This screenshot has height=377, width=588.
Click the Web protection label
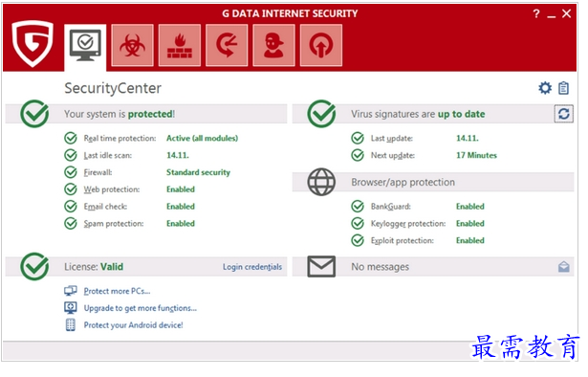(112, 189)
